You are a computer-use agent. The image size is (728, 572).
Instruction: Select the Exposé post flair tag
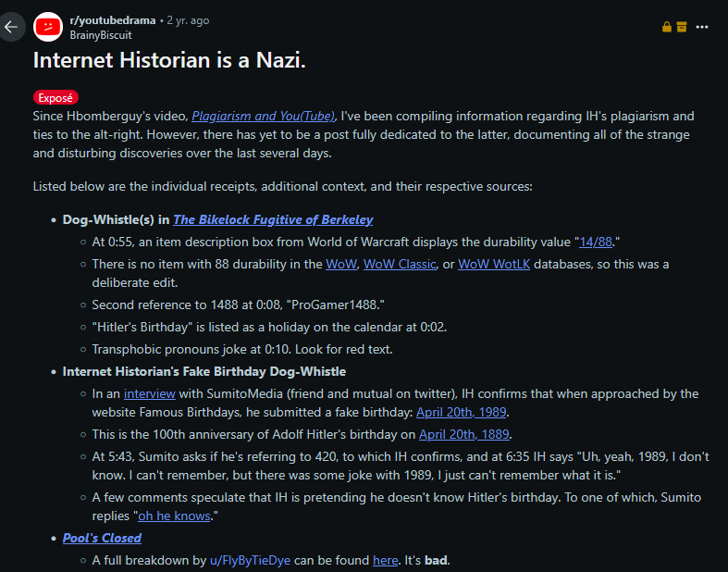(56, 97)
